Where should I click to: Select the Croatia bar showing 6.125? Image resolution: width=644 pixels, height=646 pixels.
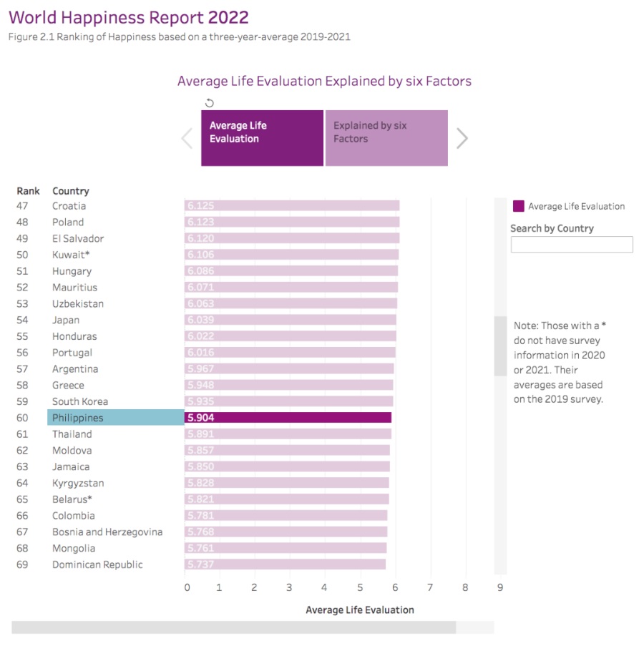291,206
